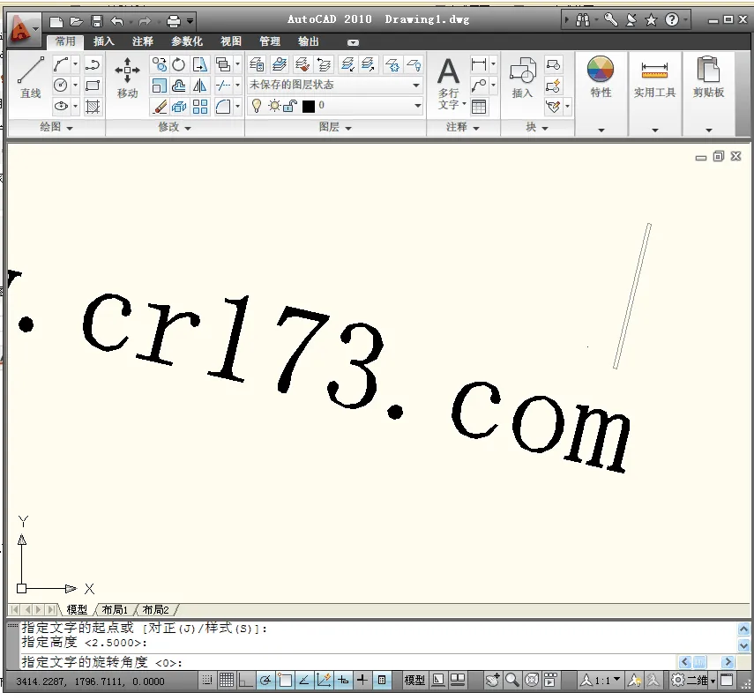Open the 剪贴板 clipboard panel
Viewport: 754px width, 700px height.
(x=708, y=78)
